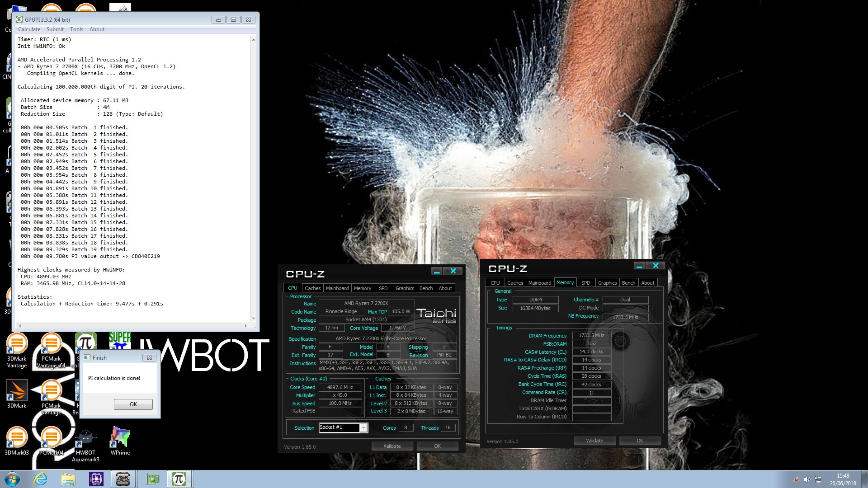
Task: Click the GPUPI log scroll down arrow
Action: coord(253,319)
